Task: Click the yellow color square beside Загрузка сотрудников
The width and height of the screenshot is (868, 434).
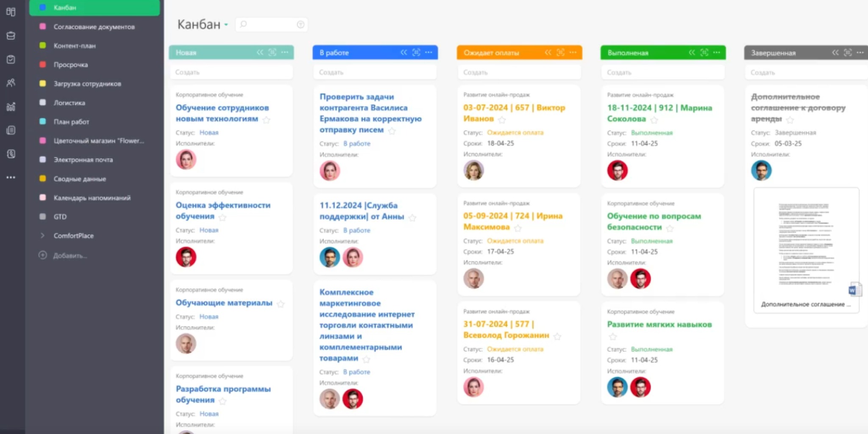Action: click(42, 83)
